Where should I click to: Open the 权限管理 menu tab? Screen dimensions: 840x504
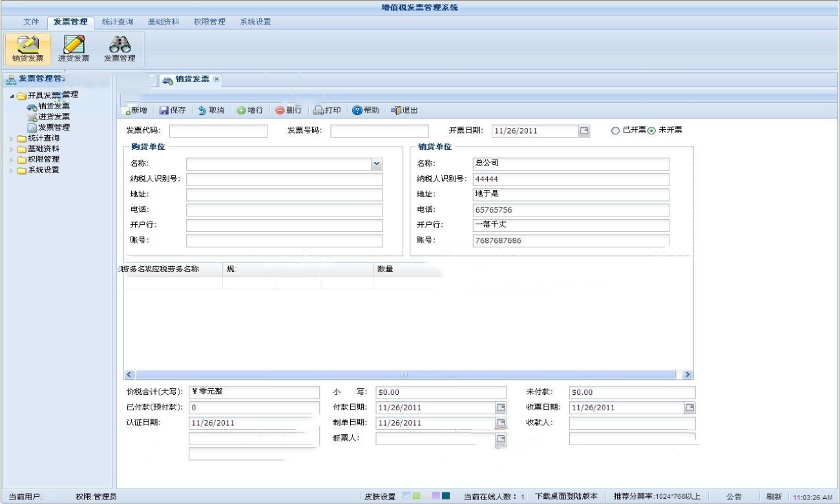click(x=209, y=22)
